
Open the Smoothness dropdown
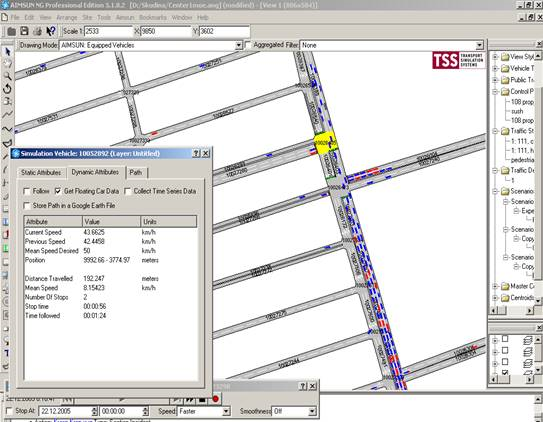[x=312, y=411]
